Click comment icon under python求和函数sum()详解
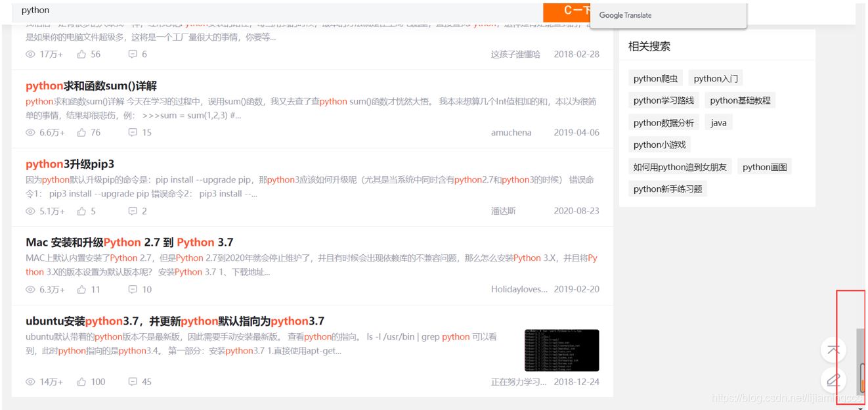 (133, 132)
